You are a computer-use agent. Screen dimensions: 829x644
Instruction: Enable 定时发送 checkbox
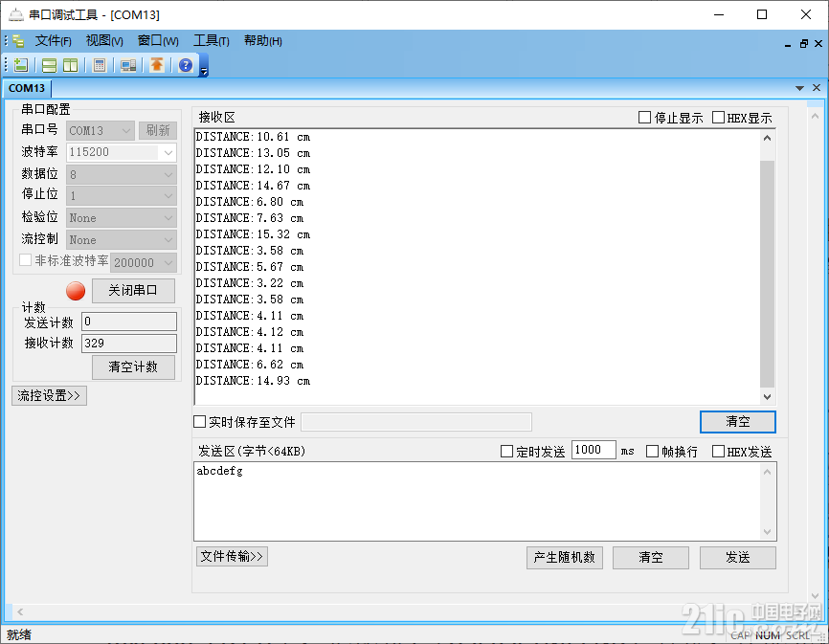pos(506,451)
